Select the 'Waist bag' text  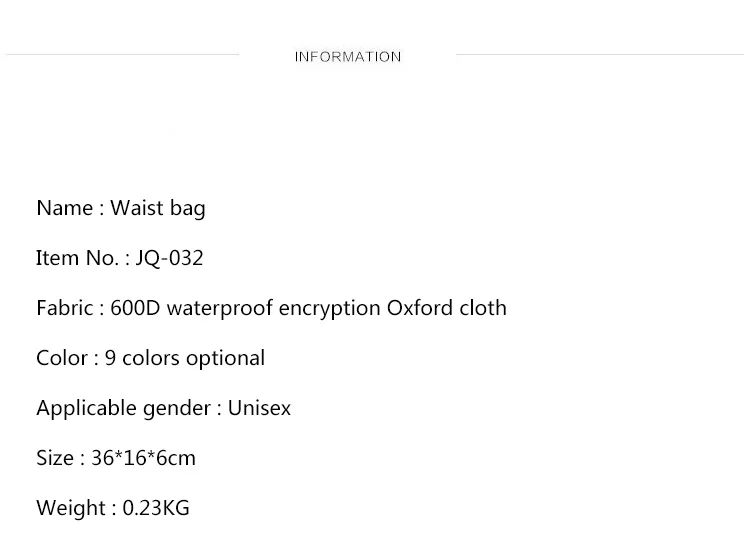pyautogui.click(x=158, y=209)
